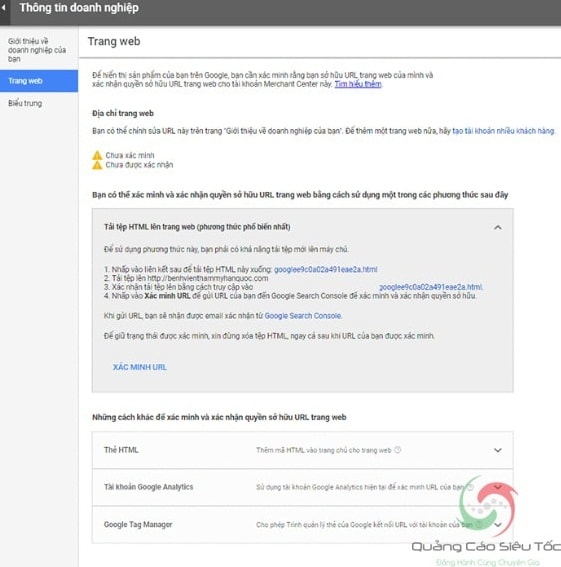Viewport: 561px width, 567px height.
Task: Download the googlee9c0a02a491eae2a.html file in step 1
Action: (x=326, y=269)
